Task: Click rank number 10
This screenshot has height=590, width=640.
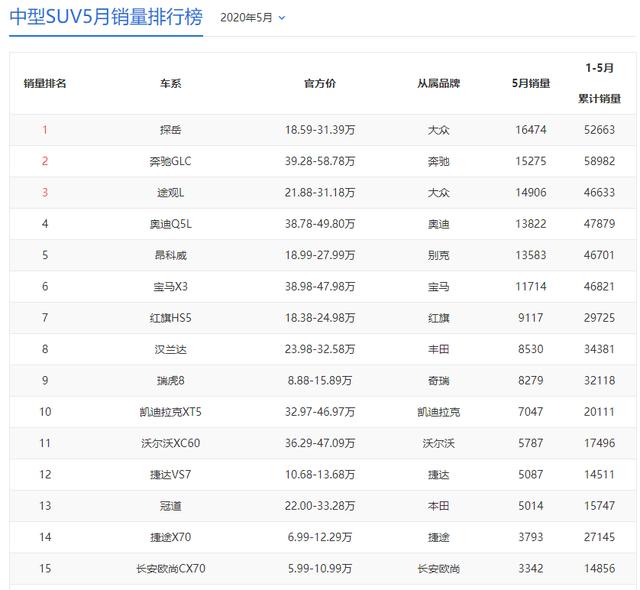Action: tap(45, 412)
